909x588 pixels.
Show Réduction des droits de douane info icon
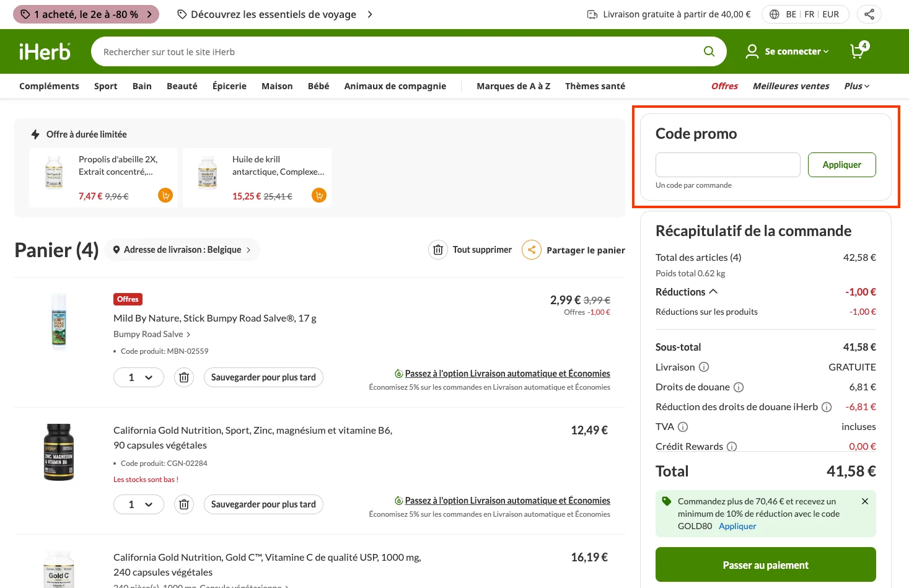click(827, 407)
